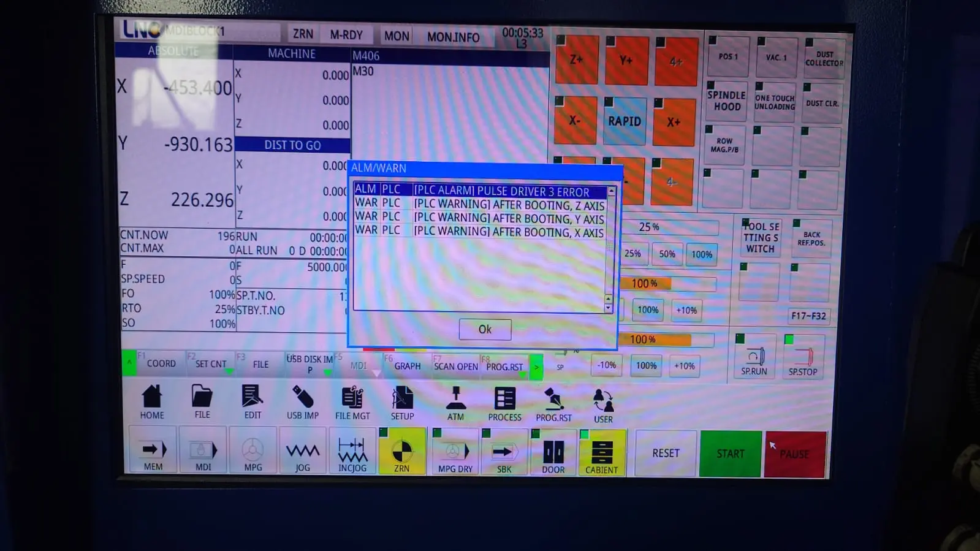Image resolution: width=980 pixels, height=551 pixels.
Task: Open the PROCESS icon
Action: pos(504,403)
